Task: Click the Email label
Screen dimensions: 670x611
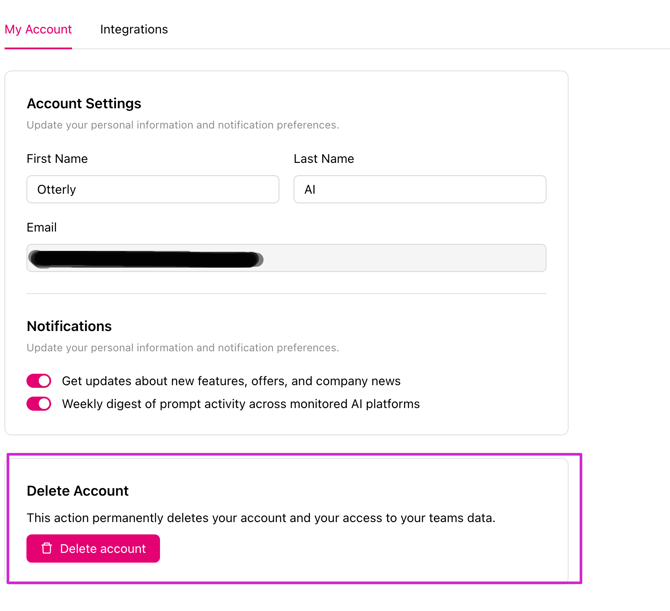Action: (x=42, y=227)
